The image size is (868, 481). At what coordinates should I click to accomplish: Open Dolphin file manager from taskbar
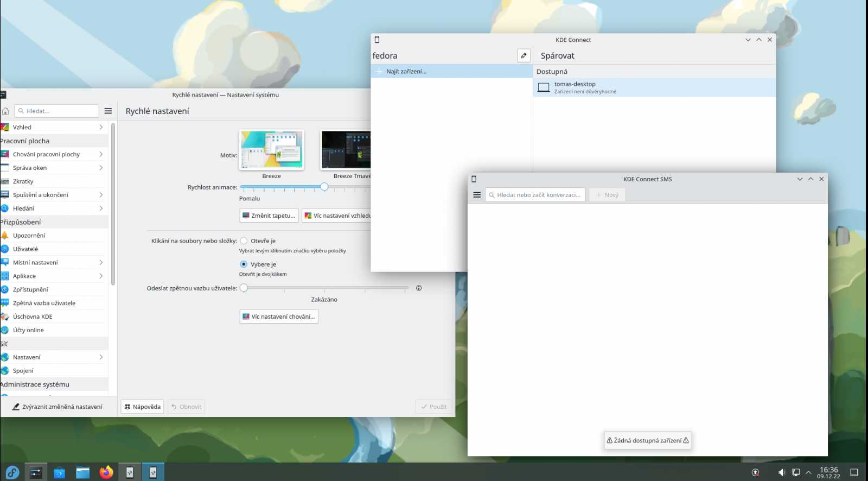(83, 472)
